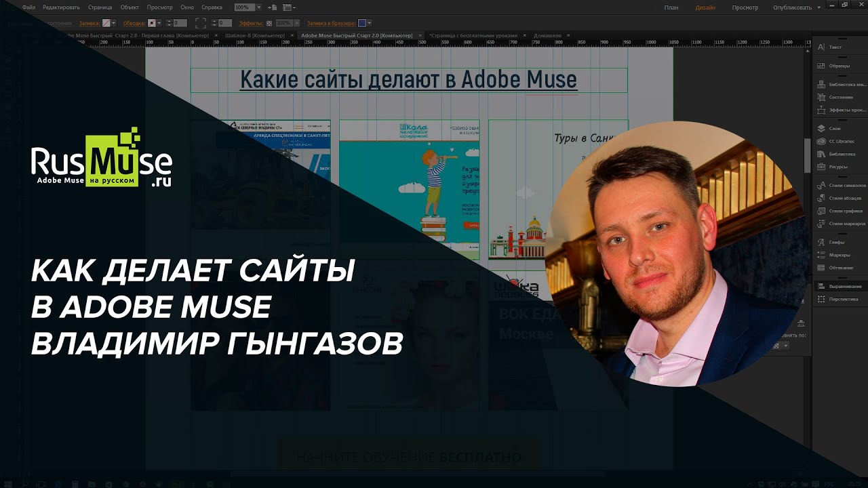Select the Школа website thumbnail on canvas
Image resolution: width=868 pixels, height=488 pixels.
[409, 190]
